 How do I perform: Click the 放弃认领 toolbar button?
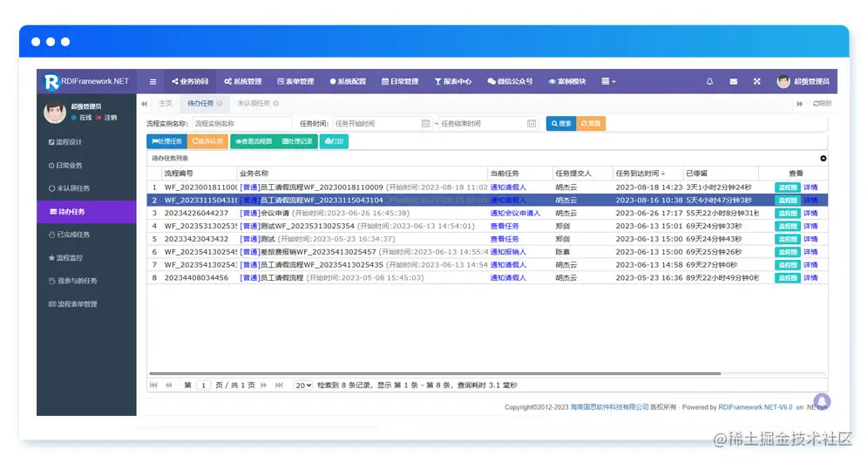(207, 141)
